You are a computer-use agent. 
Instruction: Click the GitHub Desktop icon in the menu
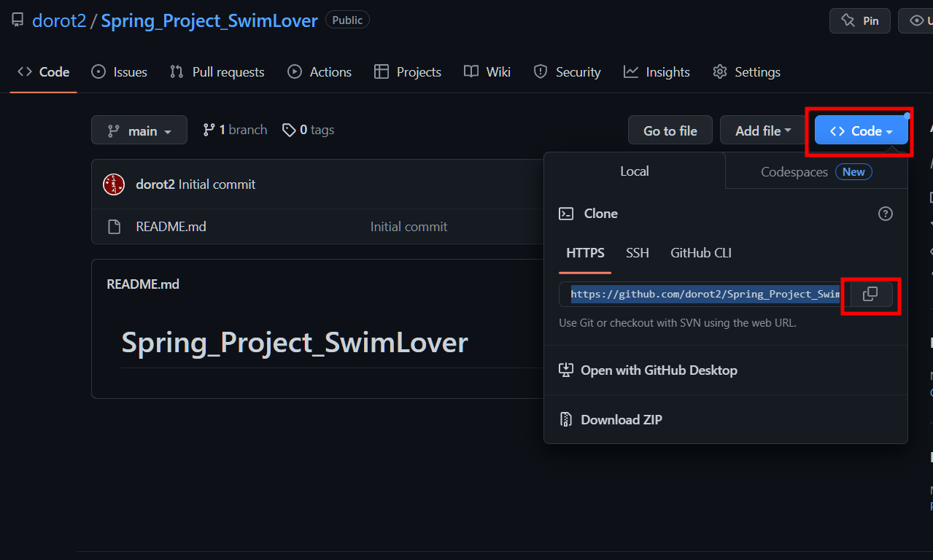(x=565, y=370)
